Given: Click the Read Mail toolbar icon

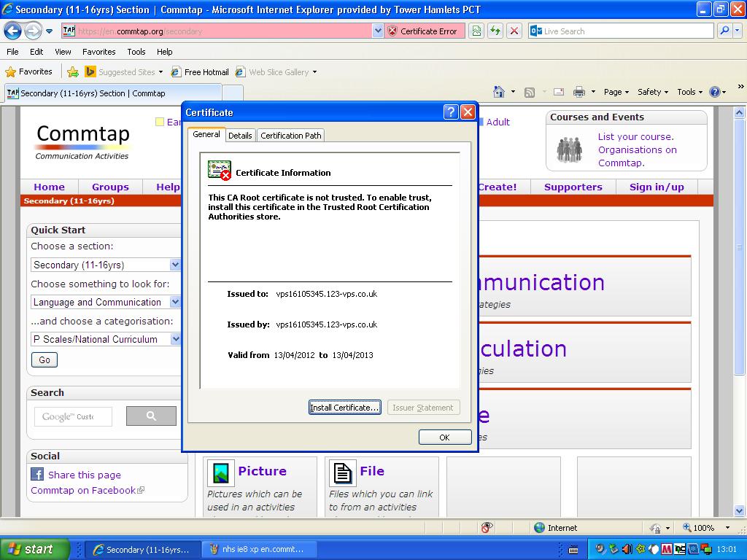Looking at the screenshot, I should tap(559, 92).
